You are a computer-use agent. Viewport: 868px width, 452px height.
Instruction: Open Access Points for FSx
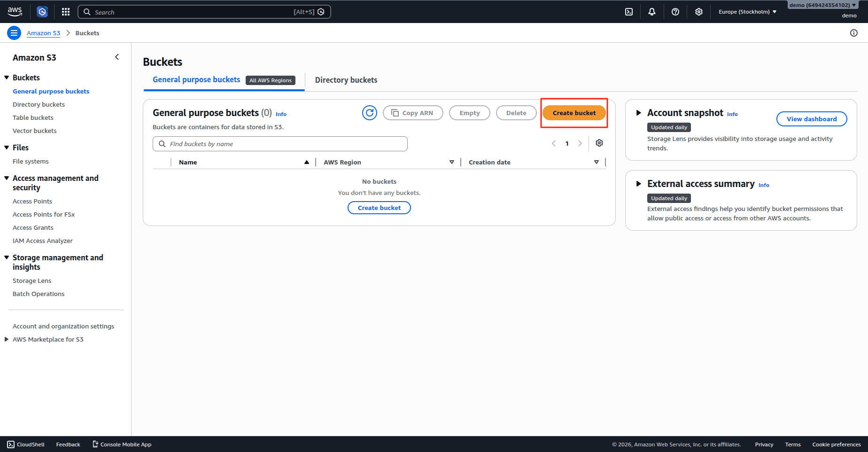[44, 214]
